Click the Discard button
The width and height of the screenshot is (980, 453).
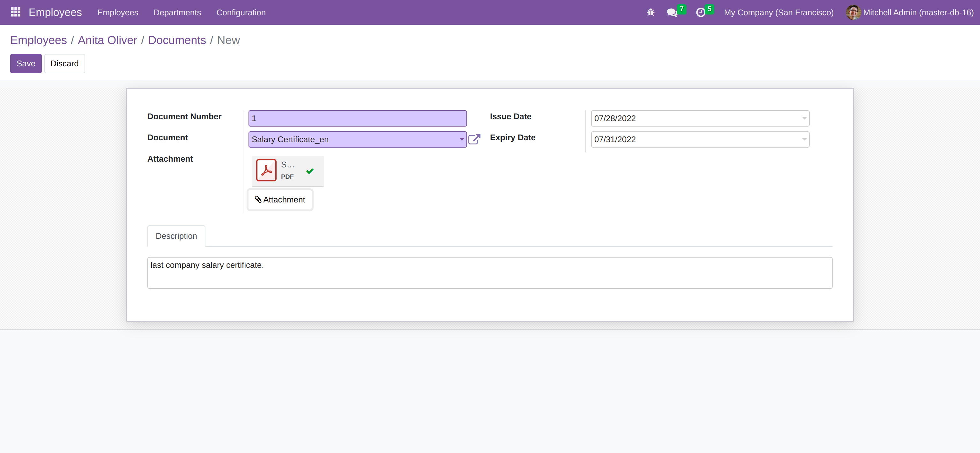pyautogui.click(x=65, y=63)
